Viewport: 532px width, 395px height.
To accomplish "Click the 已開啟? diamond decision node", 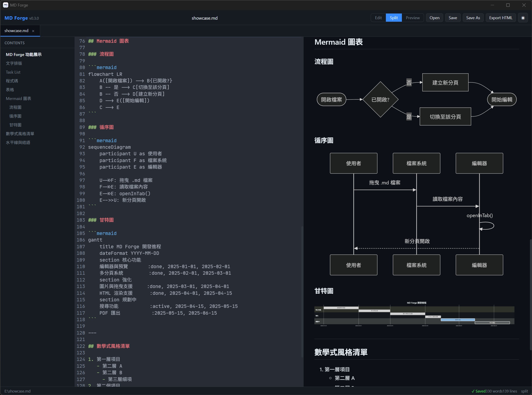I will tap(380, 100).
